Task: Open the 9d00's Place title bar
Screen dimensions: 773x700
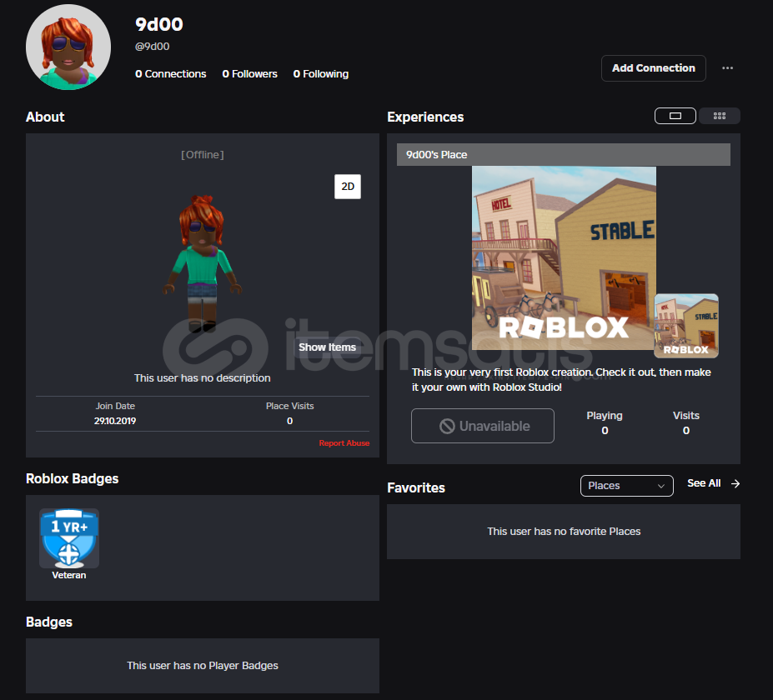Action: pyautogui.click(x=564, y=155)
